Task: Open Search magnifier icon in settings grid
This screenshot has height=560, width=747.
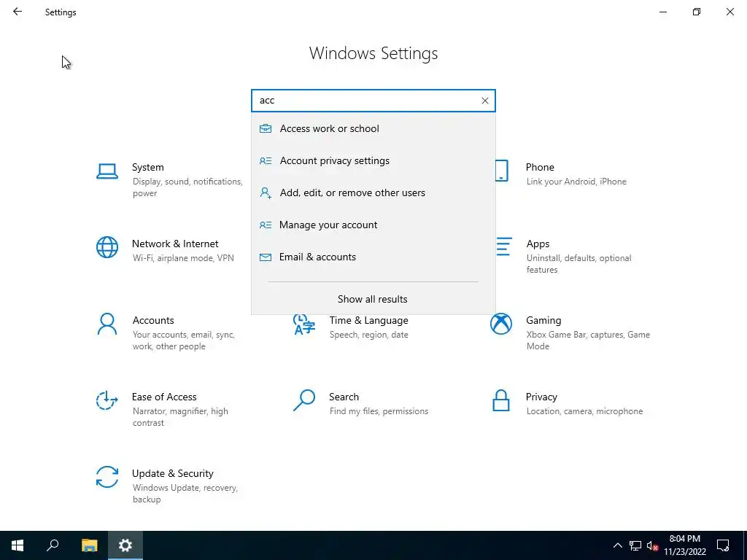Action: pos(304,400)
